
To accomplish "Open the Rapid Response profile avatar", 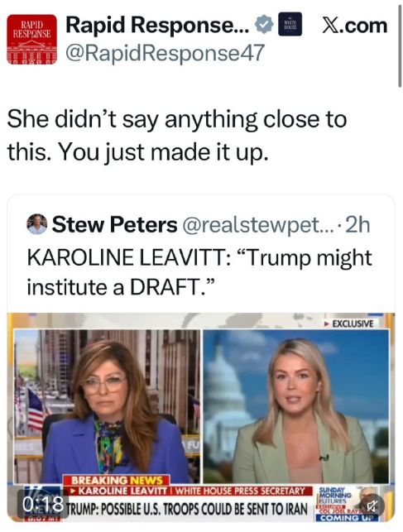I will [x=31, y=40].
